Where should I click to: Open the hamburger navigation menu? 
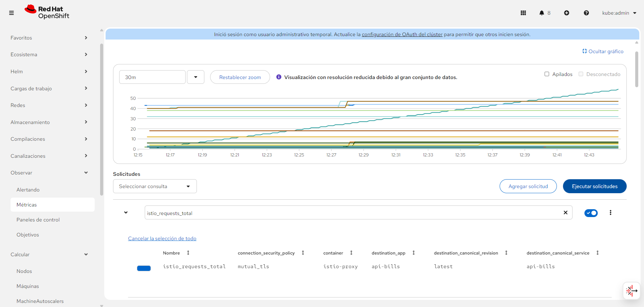point(12,13)
